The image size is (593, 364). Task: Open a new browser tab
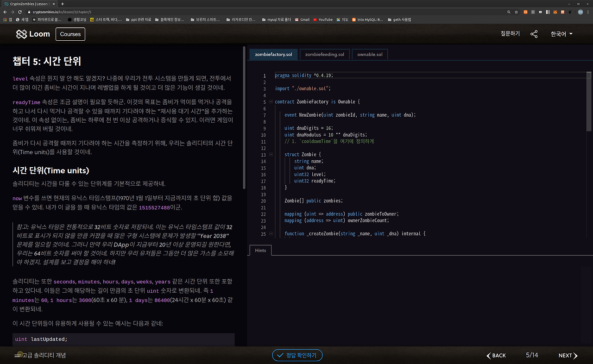[x=63, y=4]
